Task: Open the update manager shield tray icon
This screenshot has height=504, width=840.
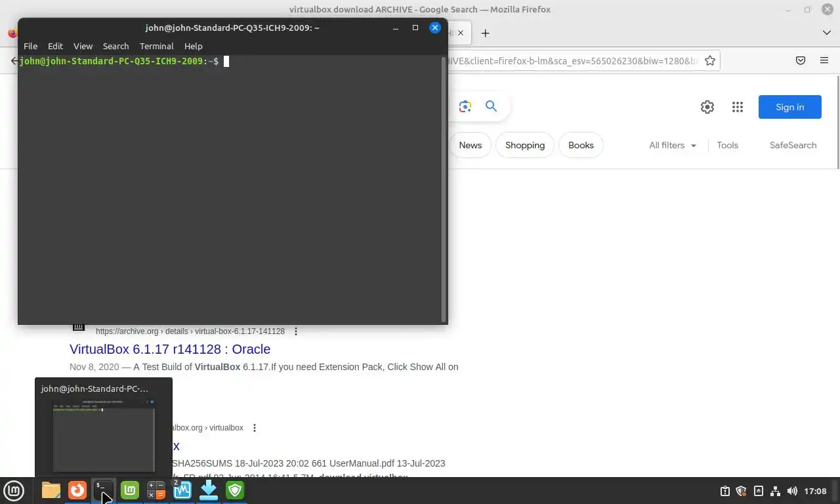Action: 742,491
